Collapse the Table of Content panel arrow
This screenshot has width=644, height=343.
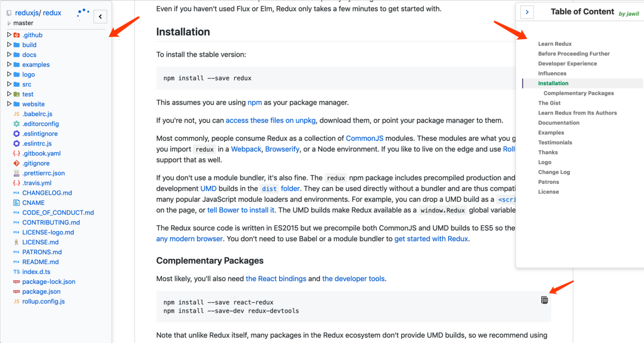point(527,12)
